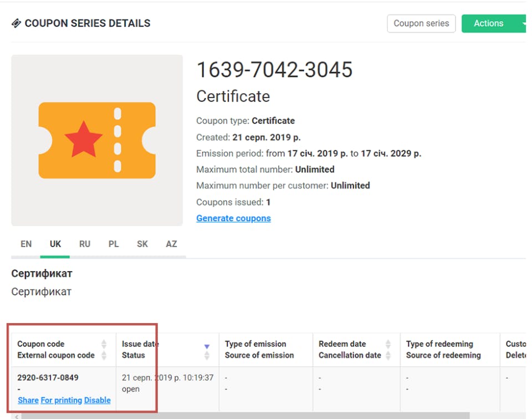Sort table by External coupon code
532x419 pixels.
point(104,355)
